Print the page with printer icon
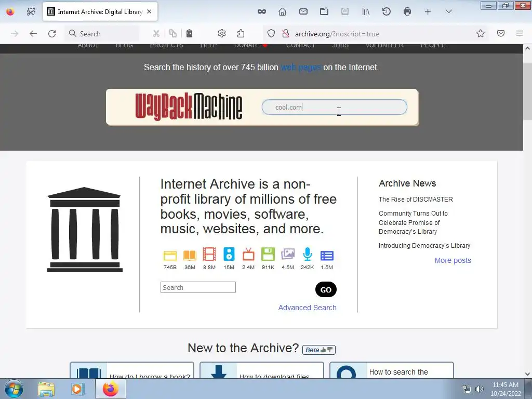Image resolution: width=532 pixels, height=399 pixels. tap(407, 11)
